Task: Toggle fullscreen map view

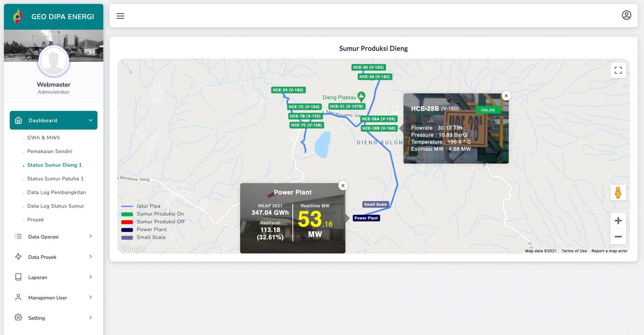Action: click(x=618, y=70)
